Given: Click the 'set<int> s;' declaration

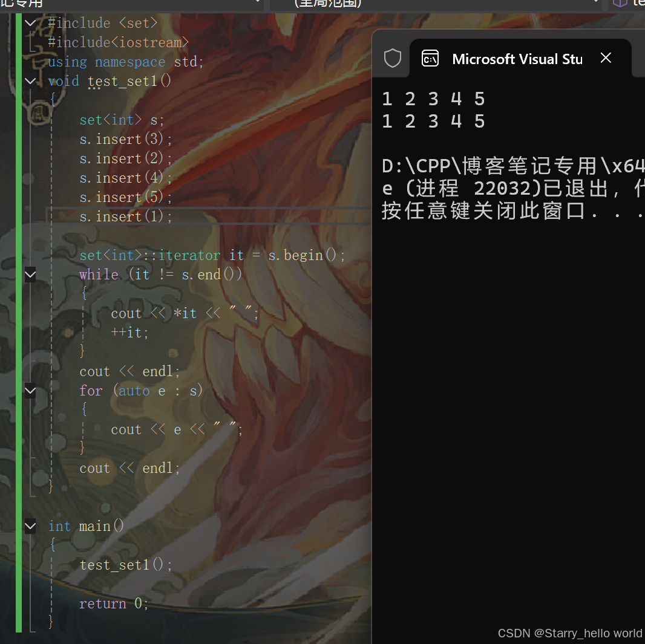Looking at the screenshot, I should click(122, 120).
